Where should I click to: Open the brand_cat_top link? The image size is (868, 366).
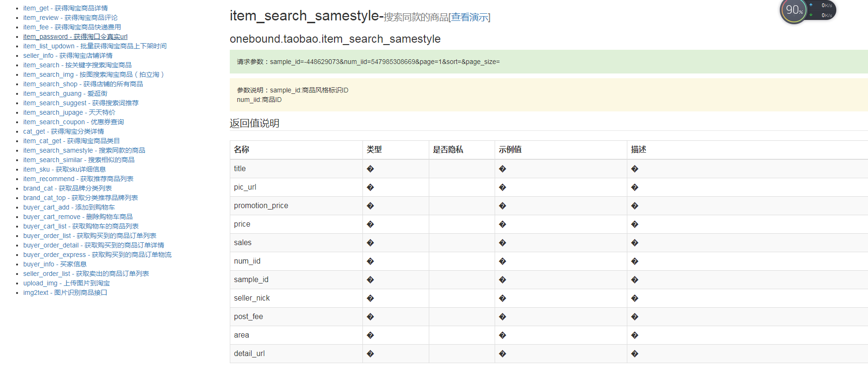click(x=81, y=198)
